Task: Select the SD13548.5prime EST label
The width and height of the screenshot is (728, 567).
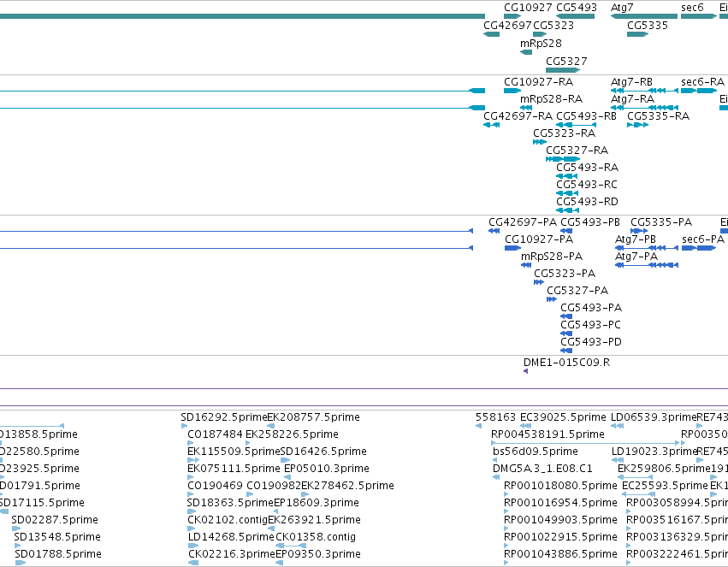Action: (57, 538)
